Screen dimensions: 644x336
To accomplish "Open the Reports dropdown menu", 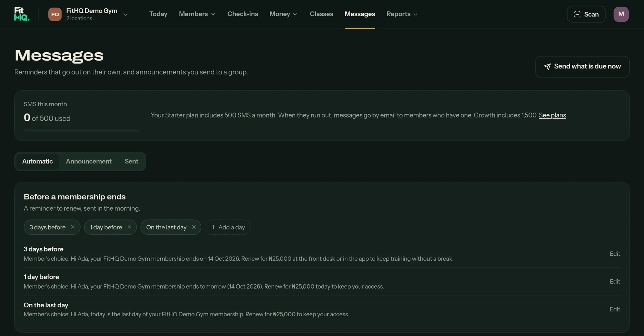I will (x=402, y=14).
